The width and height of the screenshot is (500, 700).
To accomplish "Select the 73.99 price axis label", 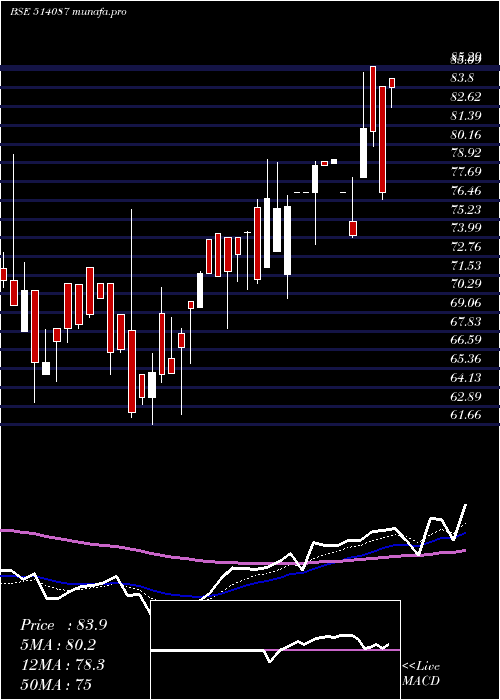I will (x=467, y=228).
